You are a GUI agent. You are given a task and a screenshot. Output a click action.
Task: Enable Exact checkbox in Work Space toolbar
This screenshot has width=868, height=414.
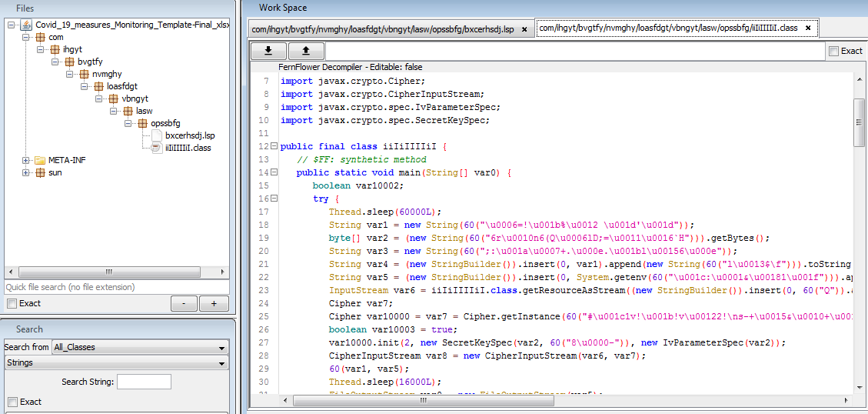point(833,51)
